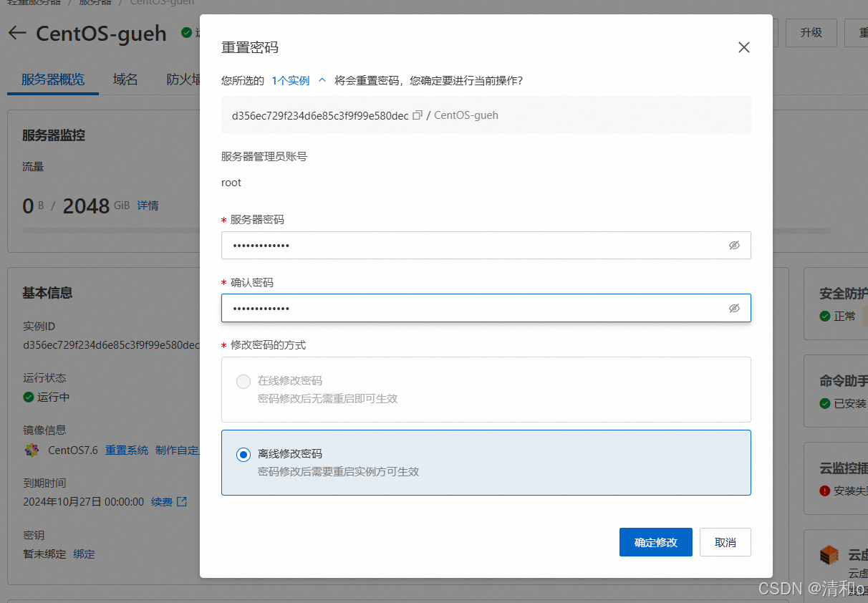The height and width of the screenshot is (603, 868).
Task: Click the 2024年10月27日 00:00:00 expiry text
Action: [84, 502]
